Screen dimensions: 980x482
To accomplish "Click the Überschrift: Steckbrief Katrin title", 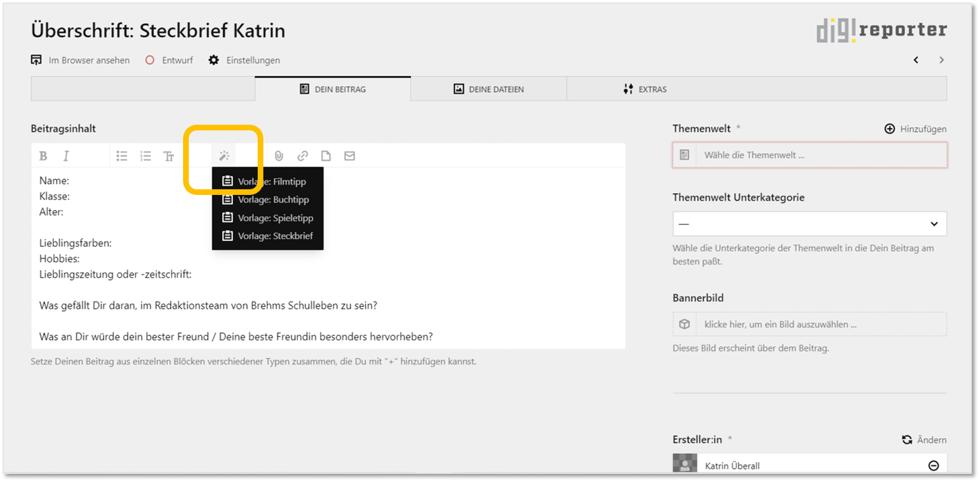I will [x=158, y=30].
